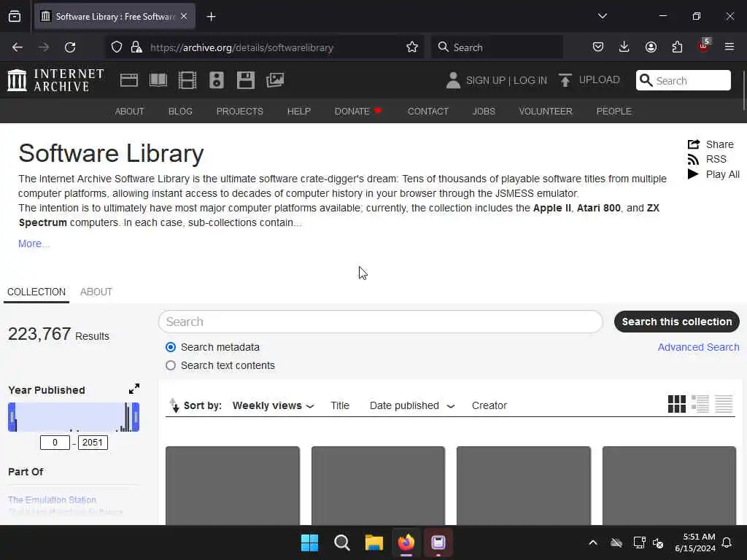
Task: Open the Date published sort dropdown
Action: (412, 405)
